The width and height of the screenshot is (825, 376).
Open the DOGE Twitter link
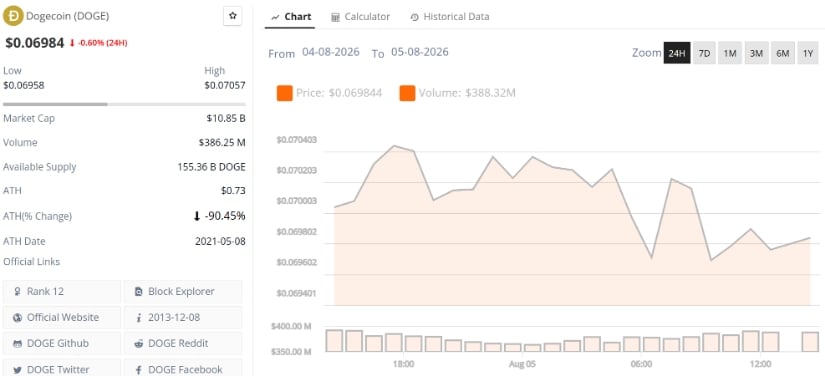pyautogui.click(x=62, y=369)
